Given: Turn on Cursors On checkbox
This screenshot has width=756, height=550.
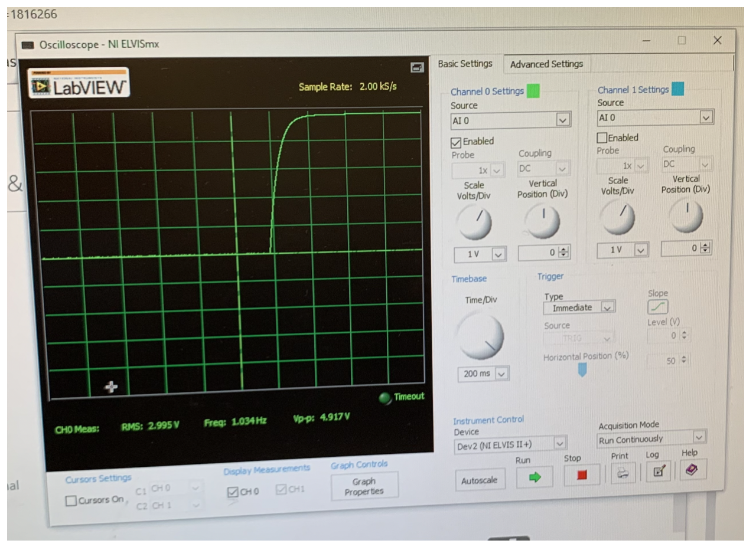Looking at the screenshot, I should (71, 500).
